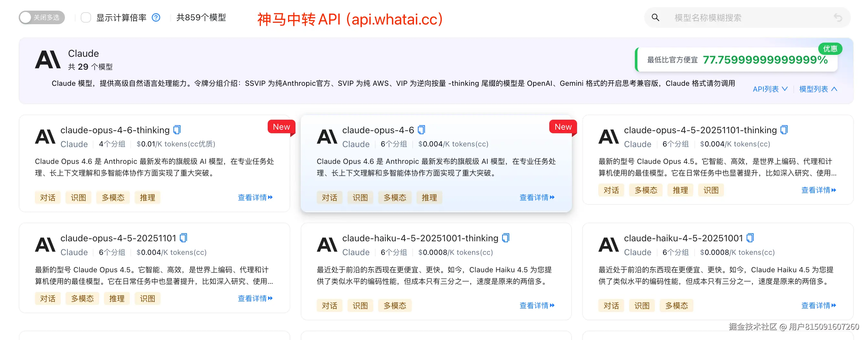
Task: Click the reset arrow in search box
Action: pyautogui.click(x=838, y=17)
